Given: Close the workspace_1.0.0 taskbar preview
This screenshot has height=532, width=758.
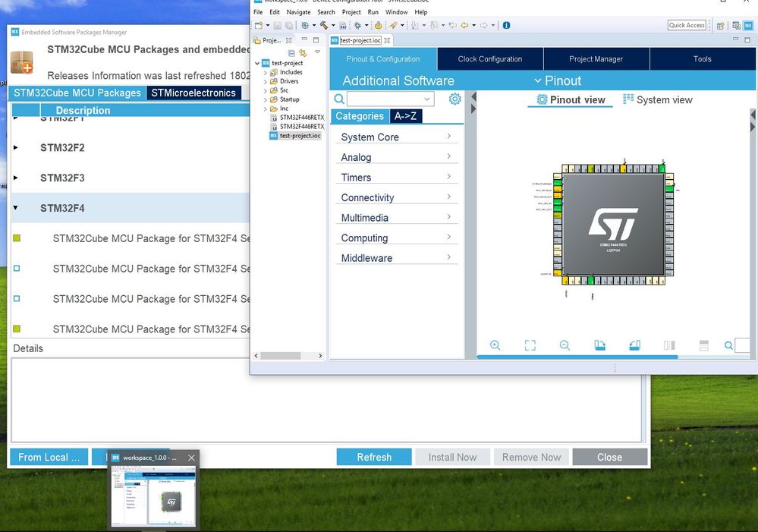Looking at the screenshot, I should coord(191,458).
